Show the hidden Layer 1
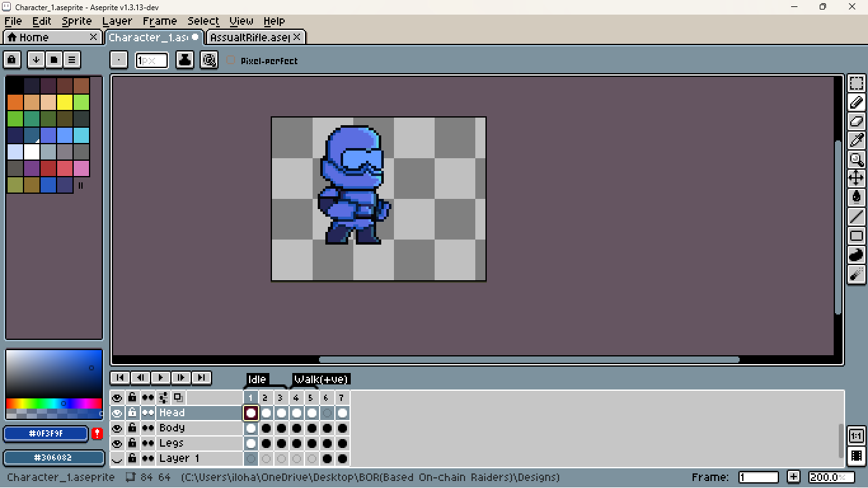 coord(117,459)
